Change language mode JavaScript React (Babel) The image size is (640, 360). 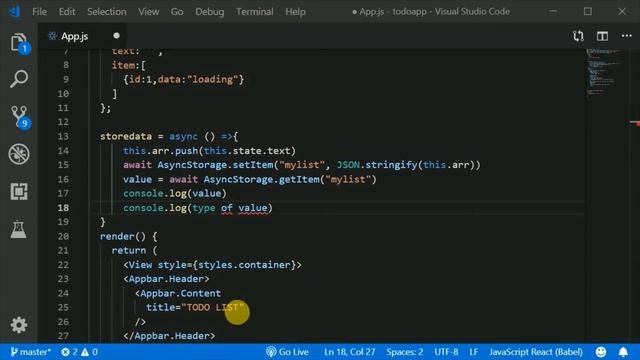tap(536, 351)
